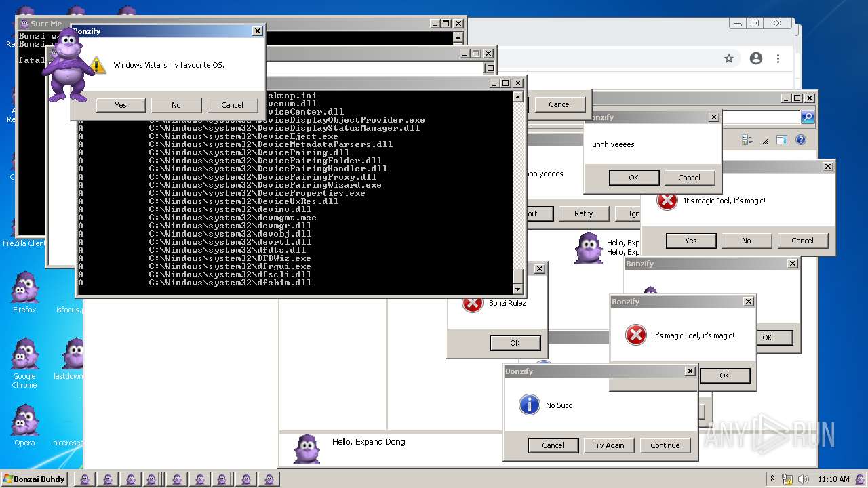The height and width of the screenshot is (488, 868).
Task: Click the Retry button
Action: pos(583,213)
